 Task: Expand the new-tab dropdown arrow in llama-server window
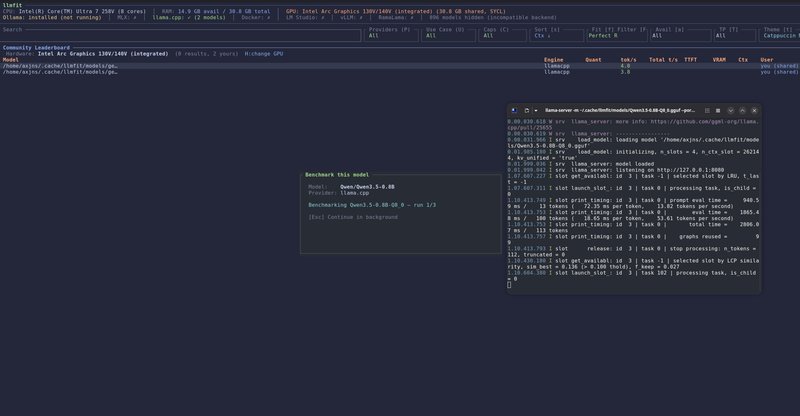[536, 110]
